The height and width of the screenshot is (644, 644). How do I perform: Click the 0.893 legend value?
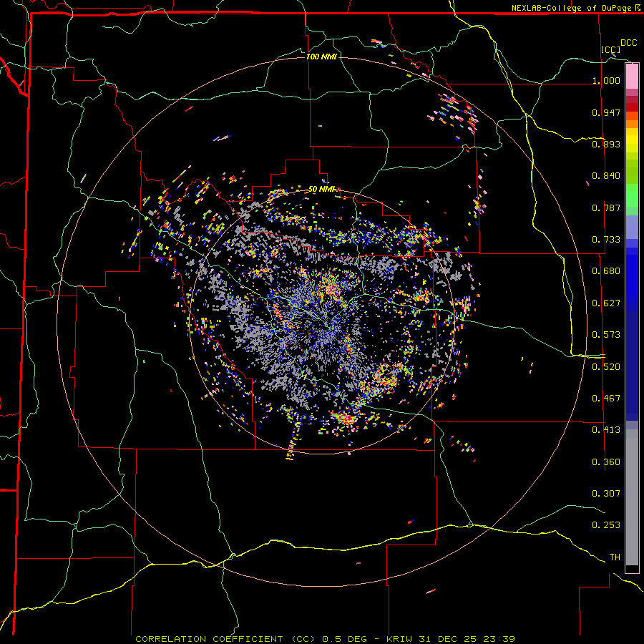click(606, 144)
